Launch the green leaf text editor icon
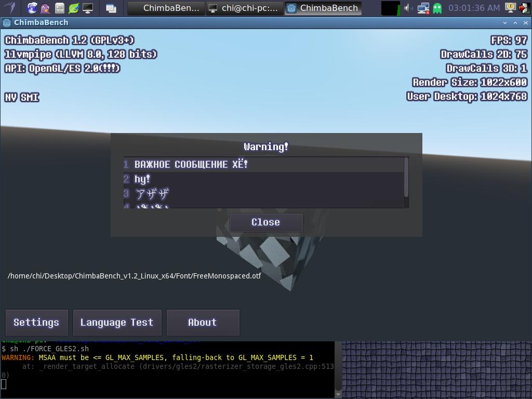Viewport: 532px width, 399px height. (x=74, y=8)
